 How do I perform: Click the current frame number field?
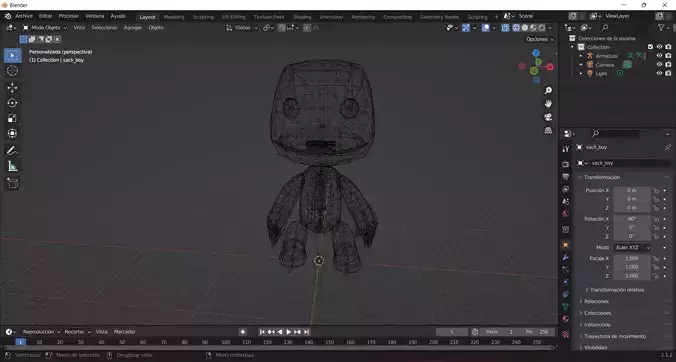(452, 332)
